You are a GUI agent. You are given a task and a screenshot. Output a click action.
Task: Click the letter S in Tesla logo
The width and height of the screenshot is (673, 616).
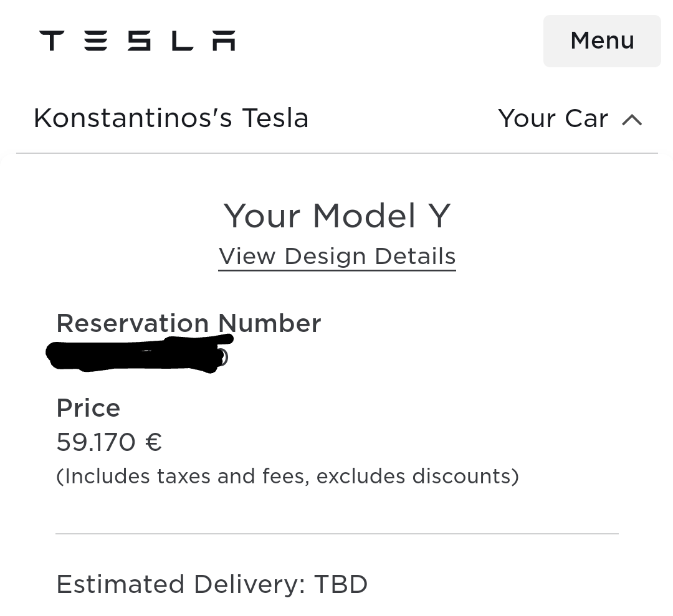pyautogui.click(x=139, y=41)
